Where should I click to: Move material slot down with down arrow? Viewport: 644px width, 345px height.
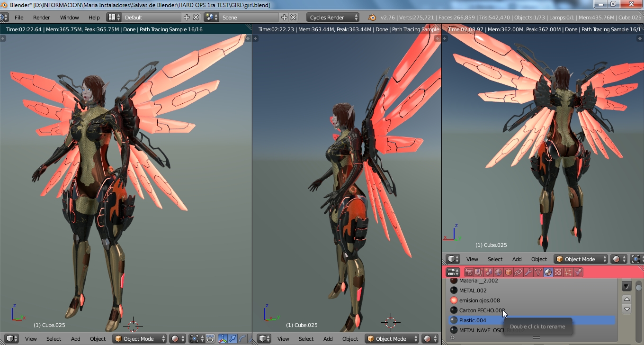pyautogui.click(x=627, y=309)
